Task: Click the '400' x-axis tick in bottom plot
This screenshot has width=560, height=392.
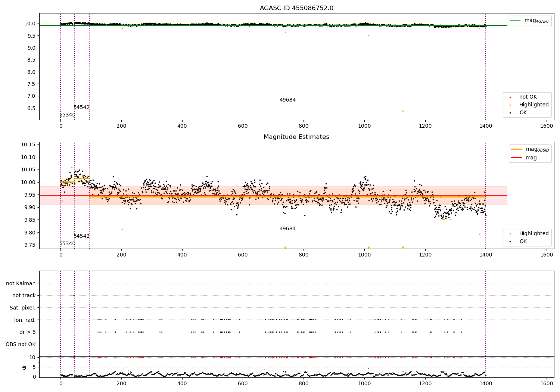Action: pos(182,383)
